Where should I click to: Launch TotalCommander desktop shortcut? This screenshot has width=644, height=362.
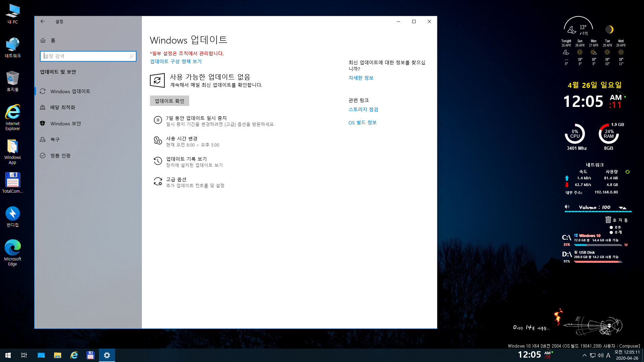(12, 183)
